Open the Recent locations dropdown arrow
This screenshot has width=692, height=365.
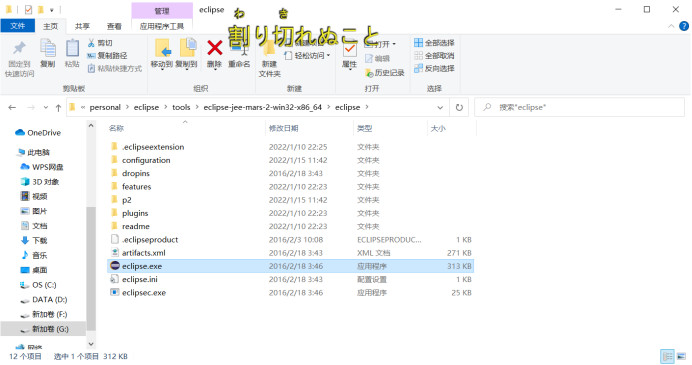pyautogui.click(x=45, y=107)
